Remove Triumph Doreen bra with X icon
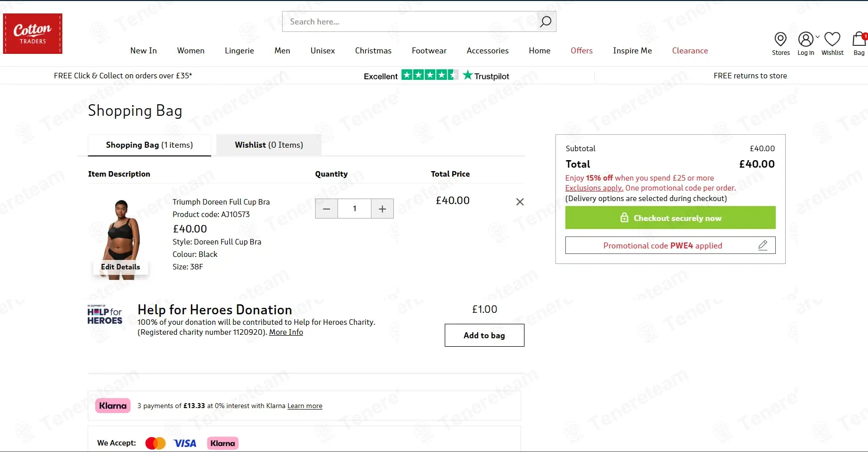868x452 pixels. pos(520,202)
